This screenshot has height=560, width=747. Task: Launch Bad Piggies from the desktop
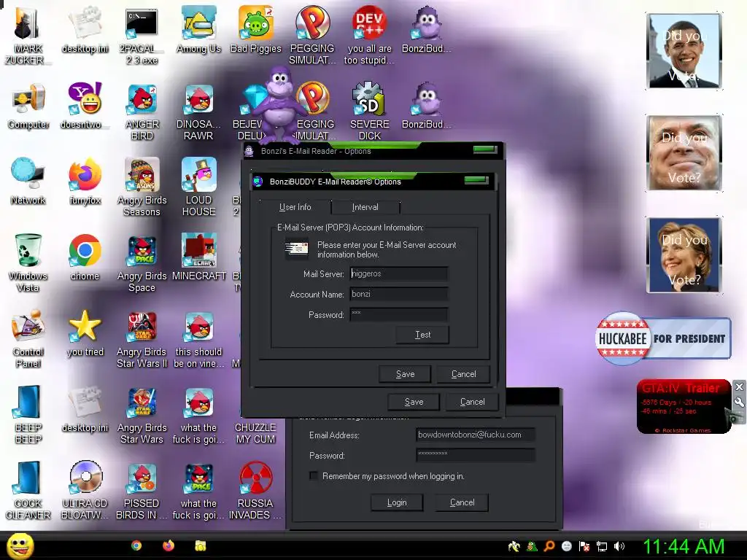click(x=256, y=28)
